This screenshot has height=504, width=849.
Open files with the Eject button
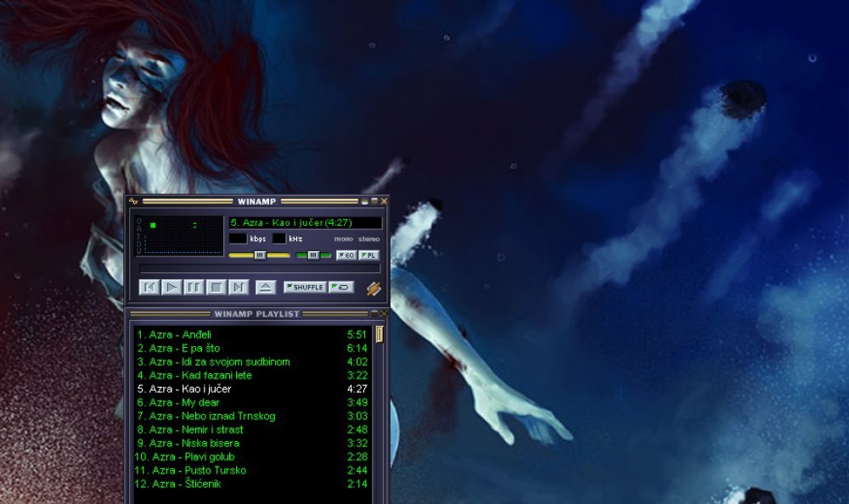click(265, 287)
